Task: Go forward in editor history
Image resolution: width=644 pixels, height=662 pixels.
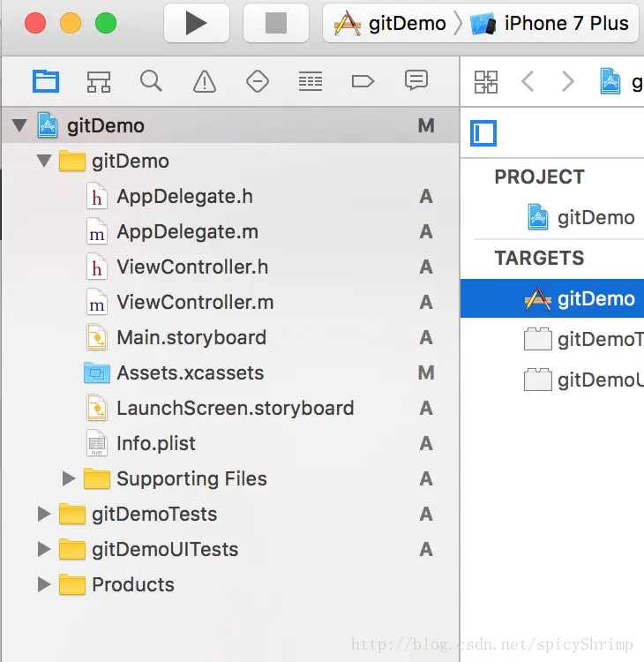Action: coord(568,81)
